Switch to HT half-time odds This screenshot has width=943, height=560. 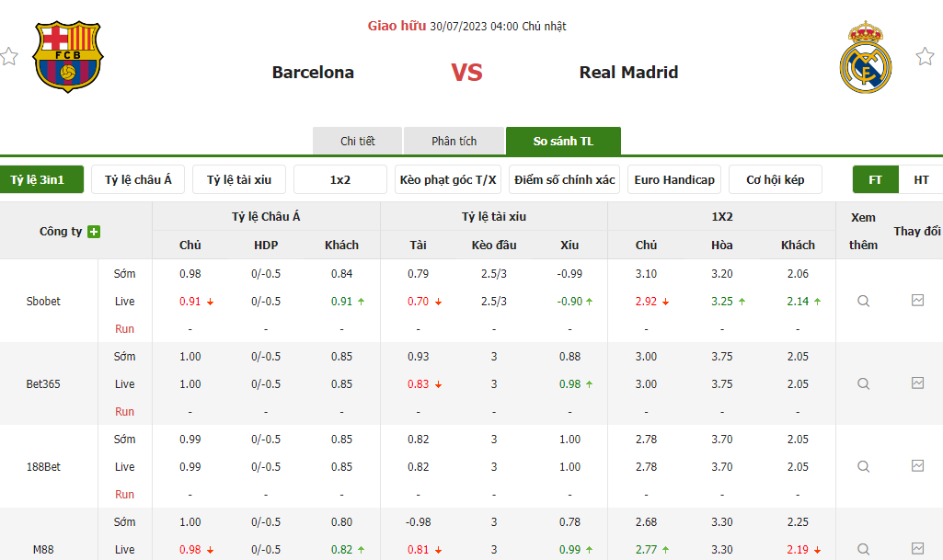click(x=921, y=179)
